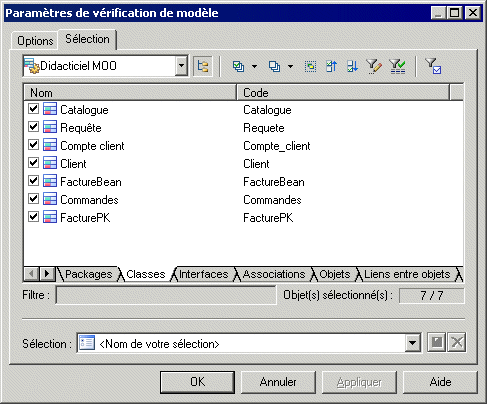The width and height of the screenshot is (487, 404).
Task: Click Move Selected Items to Bottom icon
Action: (x=352, y=66)
